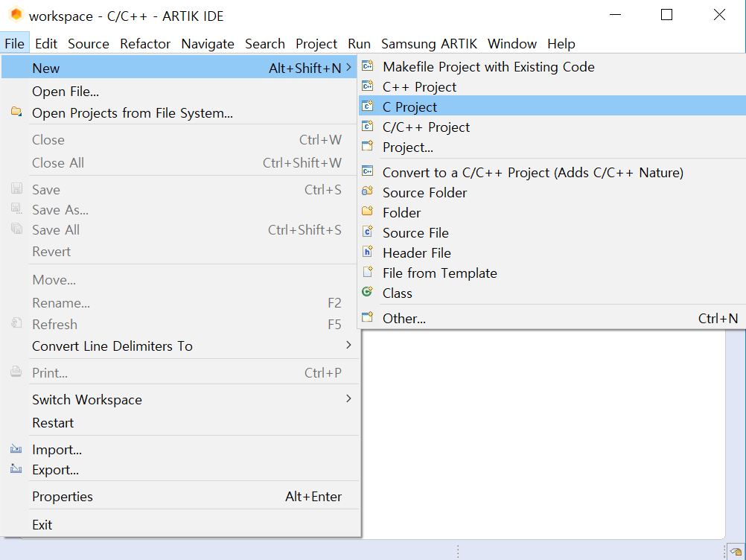Minimize the ARTIK IDE window
Screen dimensions: 746x560
pyautogui.click(x=615, y=15)
